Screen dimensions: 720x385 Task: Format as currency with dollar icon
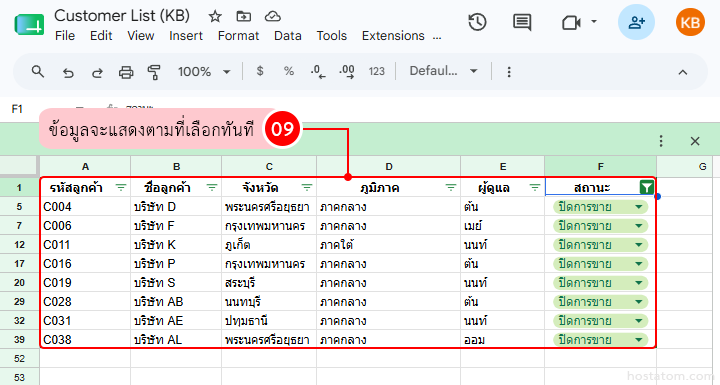pyautogui.click(x=260, y=71)
